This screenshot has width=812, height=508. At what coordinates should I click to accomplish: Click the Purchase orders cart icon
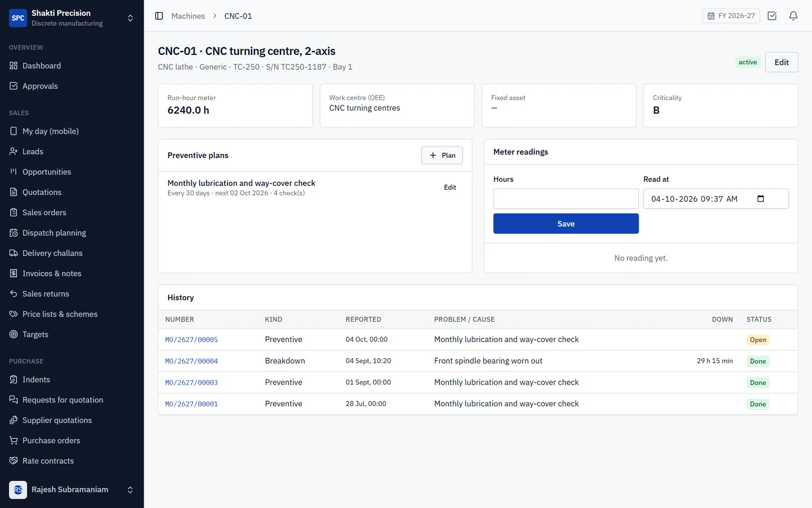[x=14, y=440]
